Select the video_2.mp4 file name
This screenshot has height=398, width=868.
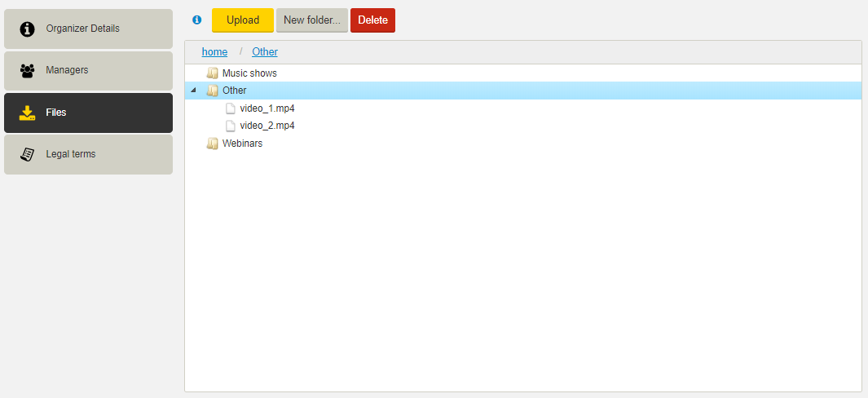(x=267, y=126)
